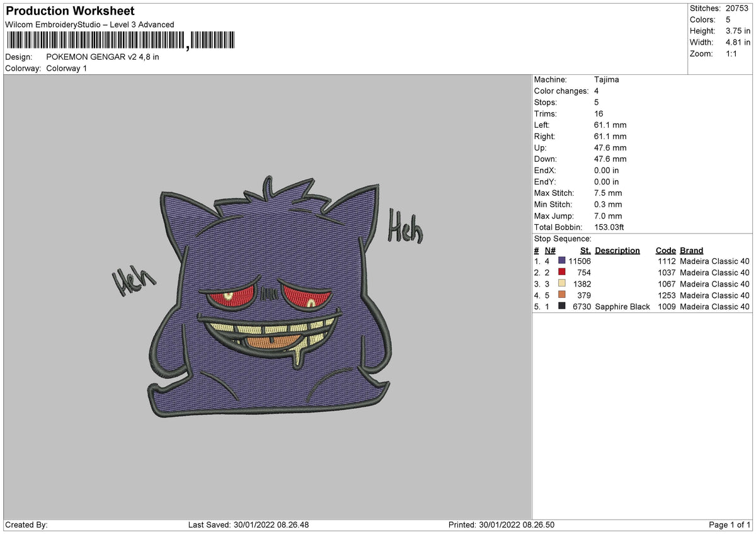Click the EndY value "0.00 in"

coord(607,182)
